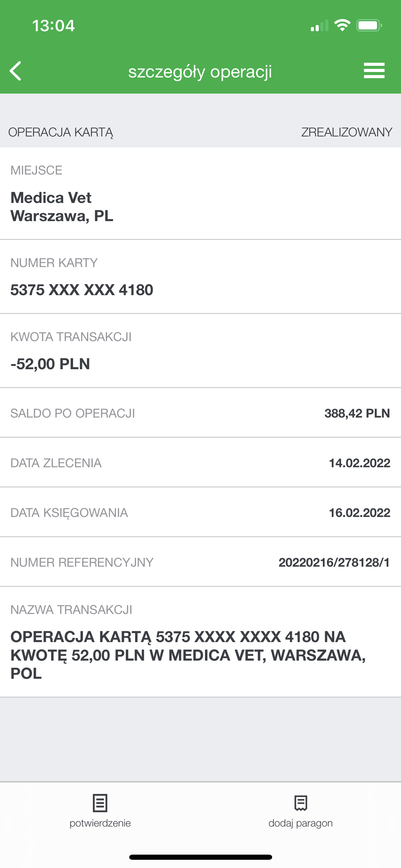The width and height of the screenshot is (401, 868).
Task: Tap the dodaj paragon receipt icon
Action: [x=301, y=803]
